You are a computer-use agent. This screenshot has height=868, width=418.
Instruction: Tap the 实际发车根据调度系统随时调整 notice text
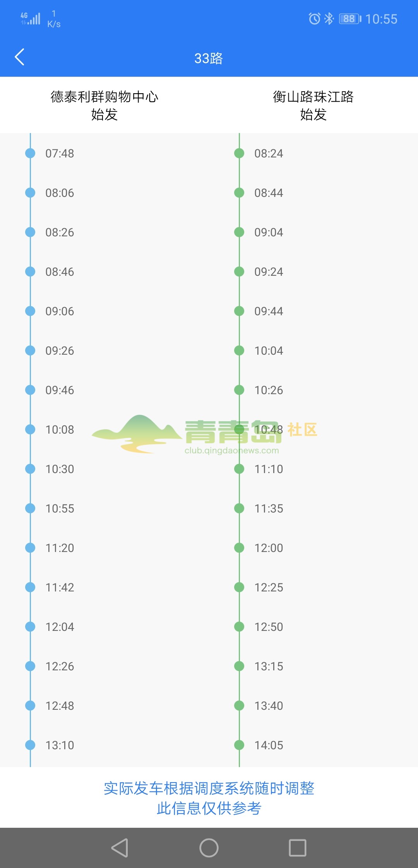tap(209, 788)
